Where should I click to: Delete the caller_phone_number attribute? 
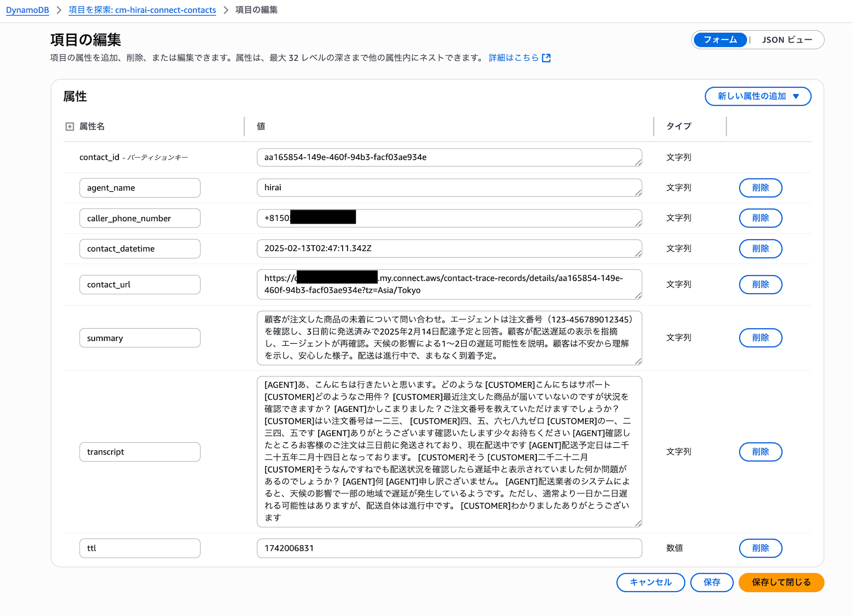tap(760, 218)
